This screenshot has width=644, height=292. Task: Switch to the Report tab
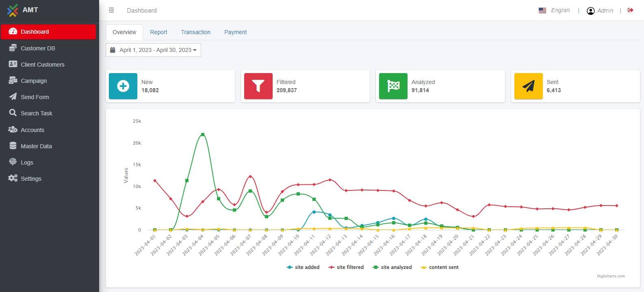(x=158, y=32)
